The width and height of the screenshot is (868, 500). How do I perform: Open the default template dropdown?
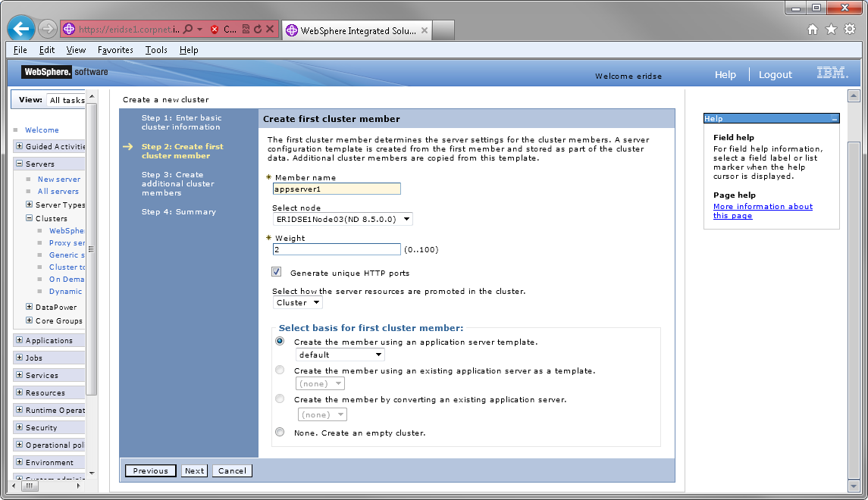340,355
